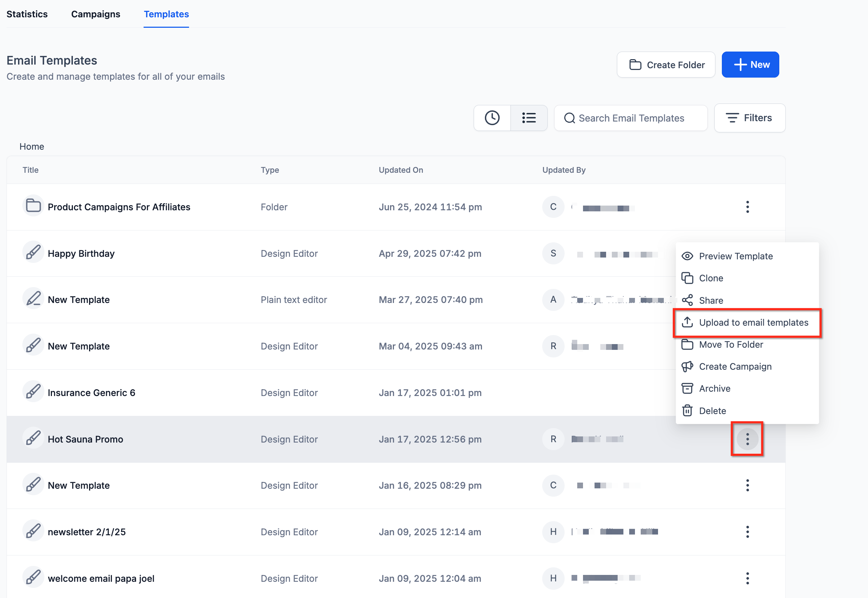Click avatar C on Product Campaigns row
The image size is (868, 598).
553,207
